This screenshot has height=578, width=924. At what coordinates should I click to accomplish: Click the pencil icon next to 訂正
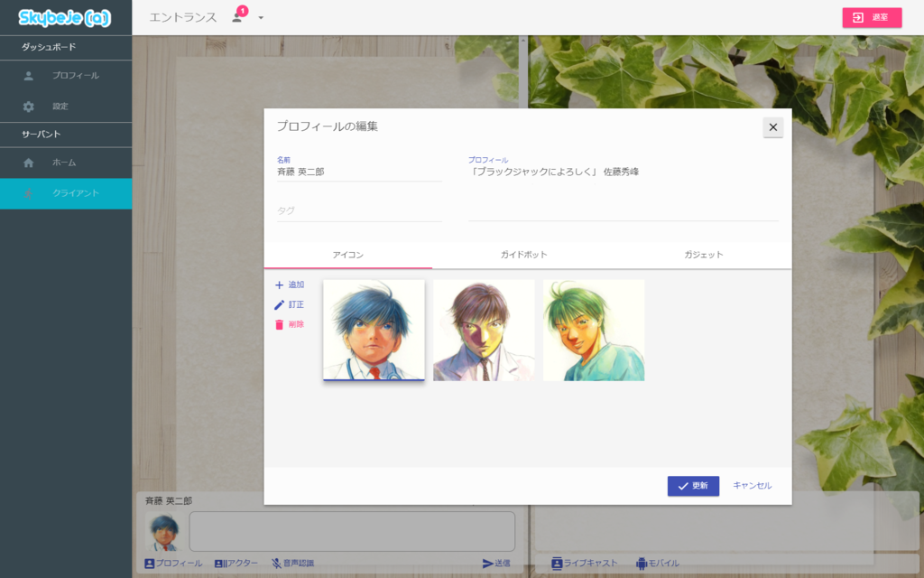coord(280,305)
